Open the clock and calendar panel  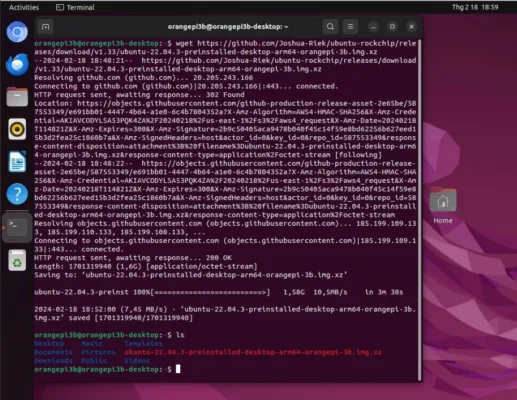coord(475,7)
